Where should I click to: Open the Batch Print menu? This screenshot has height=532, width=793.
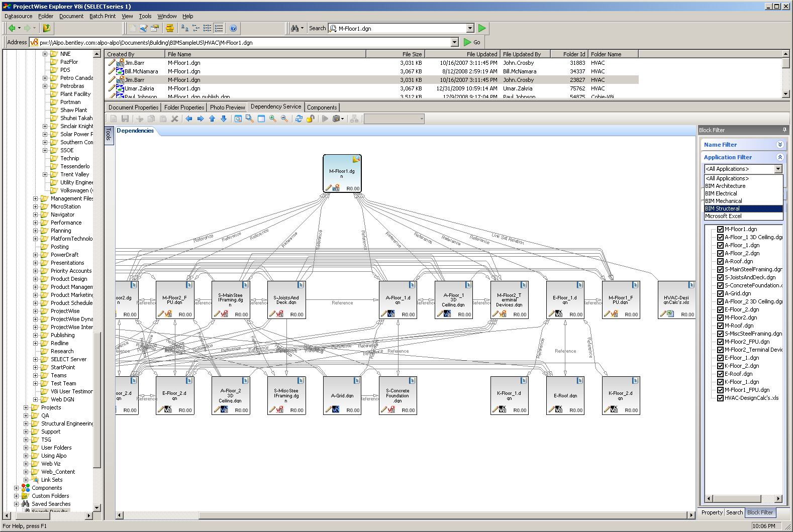click(103, 16)
